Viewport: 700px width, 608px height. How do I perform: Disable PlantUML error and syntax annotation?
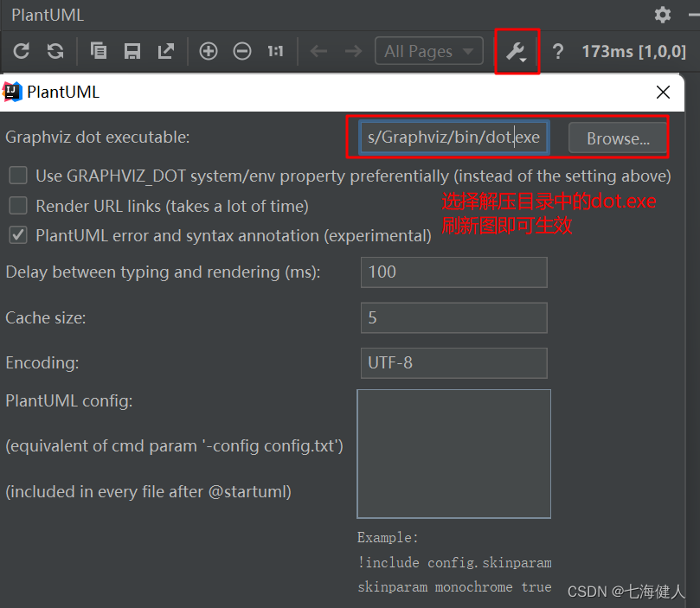[x=17, y=235]
